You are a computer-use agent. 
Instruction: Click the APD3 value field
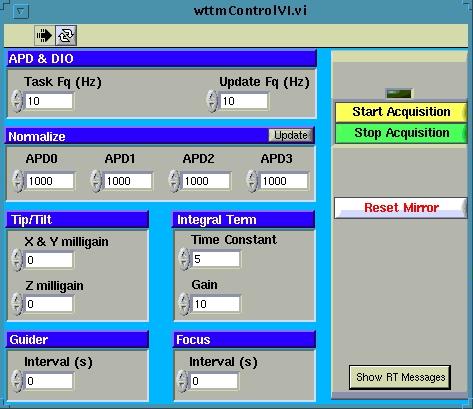[284, 181]
